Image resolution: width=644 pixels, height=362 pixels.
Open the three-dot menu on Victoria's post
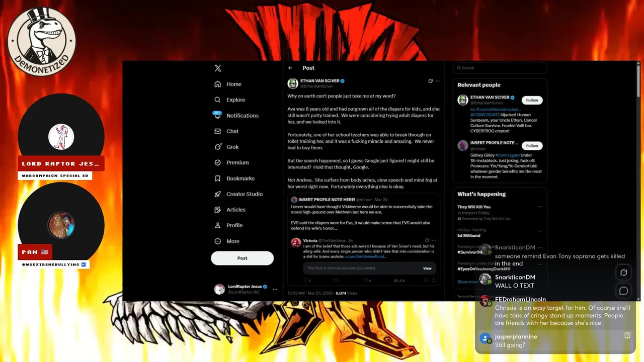434,240
